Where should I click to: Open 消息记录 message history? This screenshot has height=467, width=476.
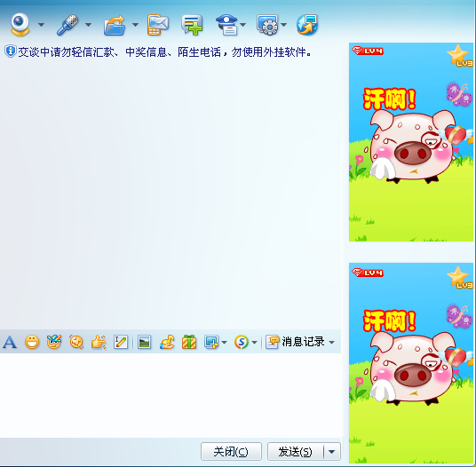(295, 342)
